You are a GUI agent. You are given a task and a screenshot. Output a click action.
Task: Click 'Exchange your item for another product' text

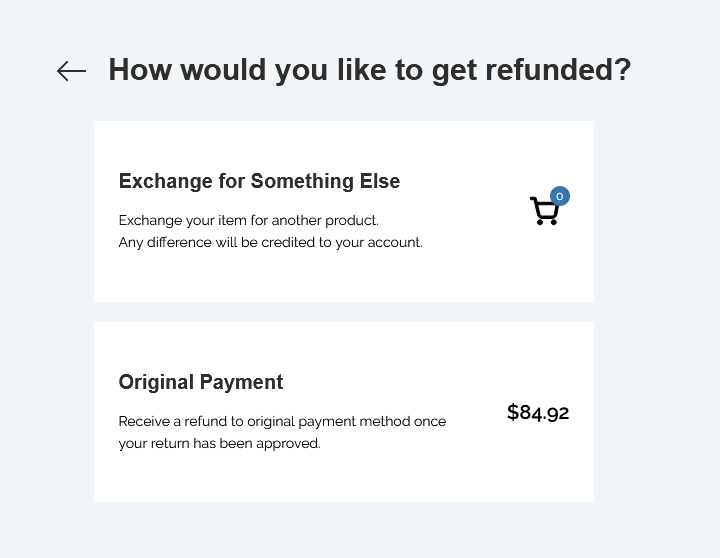click(x=248, y=220)
